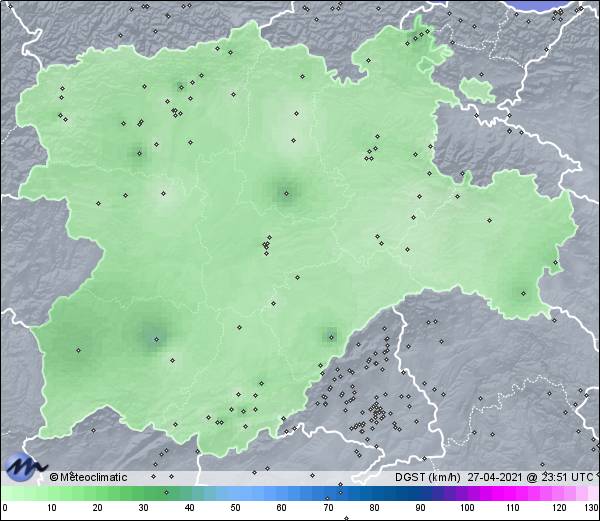Click the scale value 90
This screenshot has height=521, width=600.
click(420, 508)
